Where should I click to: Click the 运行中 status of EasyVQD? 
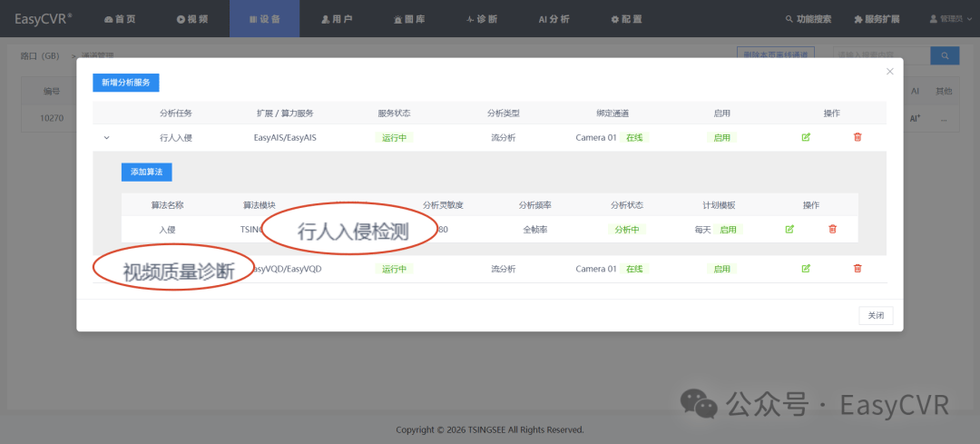pyautogui.click(x=395, y=269)
